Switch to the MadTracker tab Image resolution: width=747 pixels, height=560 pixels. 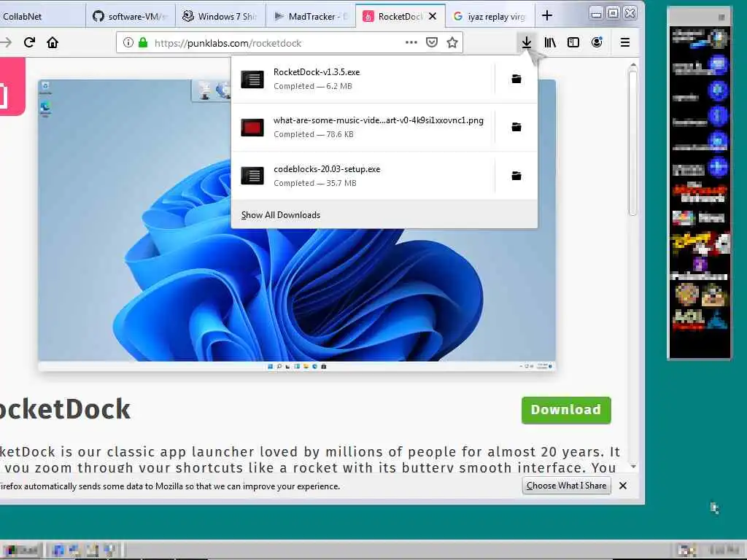pos(311,16)
